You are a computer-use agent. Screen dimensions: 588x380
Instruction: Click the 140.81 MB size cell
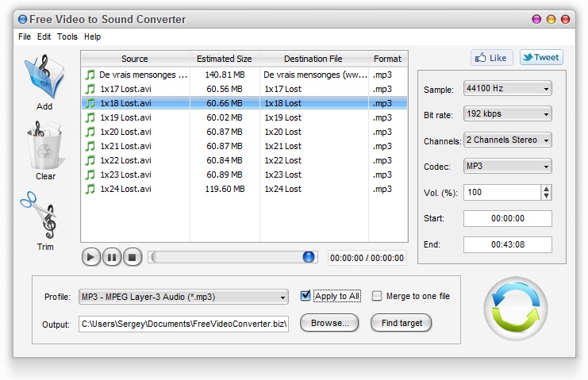[225, 75]
